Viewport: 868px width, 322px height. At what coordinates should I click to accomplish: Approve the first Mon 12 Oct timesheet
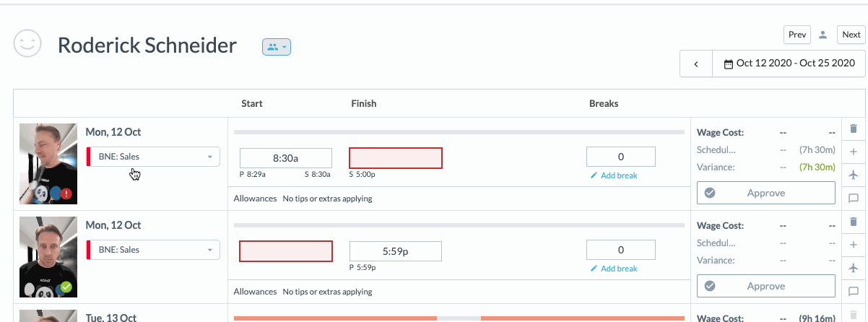[x=765, y=193]
